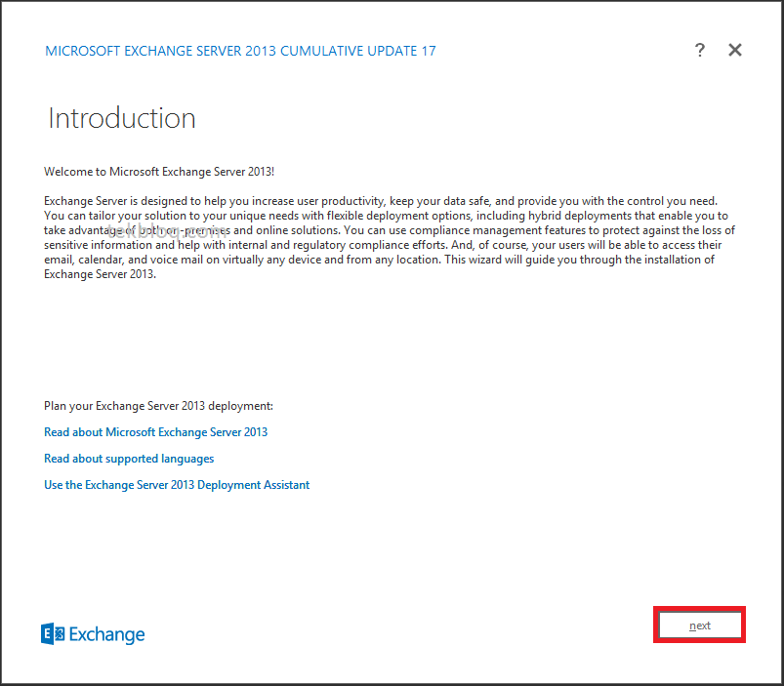Click the next button

pyautogui.click(x=699, y=625)
